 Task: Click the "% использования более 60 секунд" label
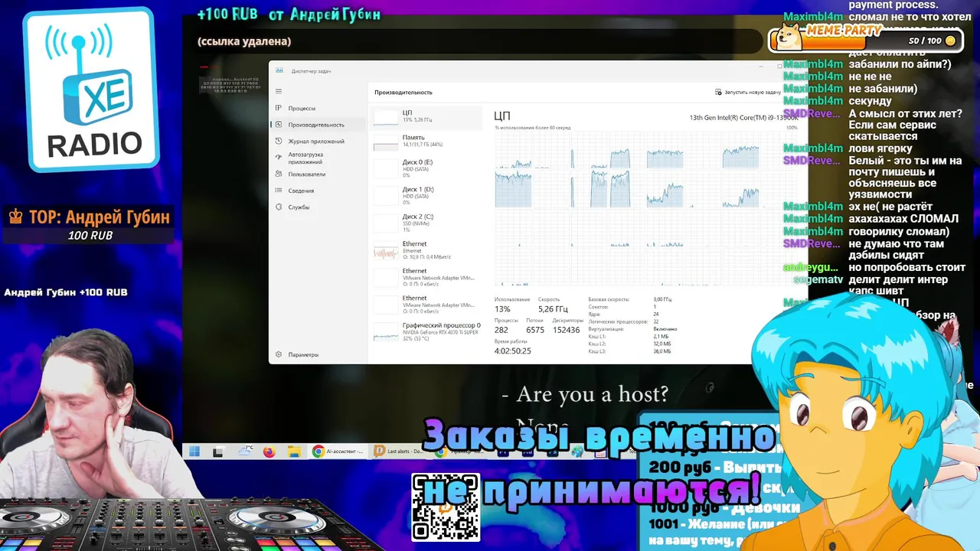tap(532, 127)
